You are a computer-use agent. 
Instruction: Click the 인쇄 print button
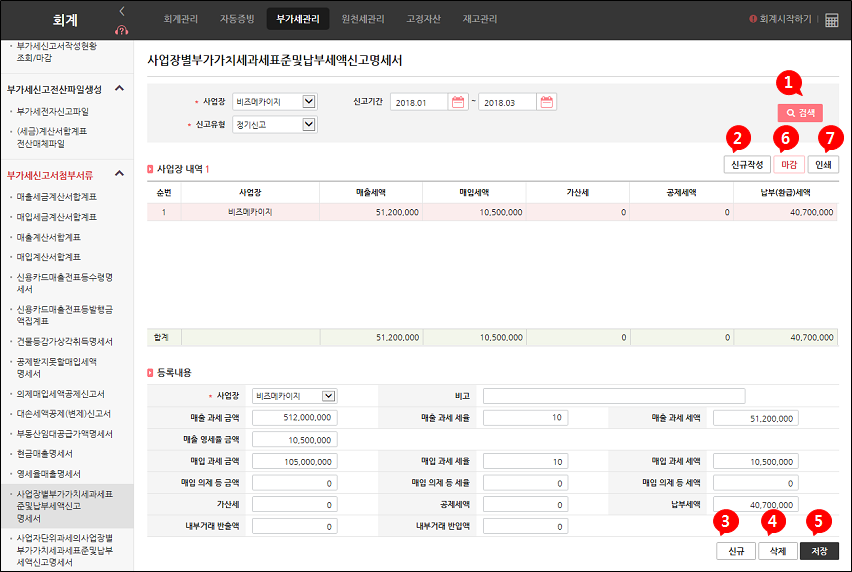point(823,164)
